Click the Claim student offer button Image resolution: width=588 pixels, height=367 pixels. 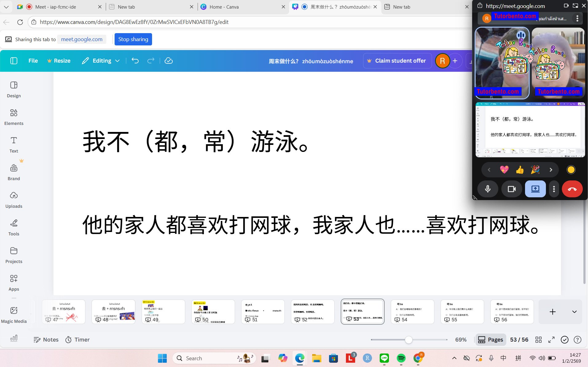(397, 60)
